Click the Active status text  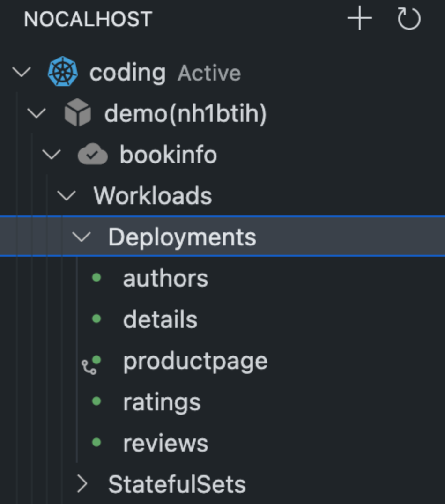click(209, 73)
